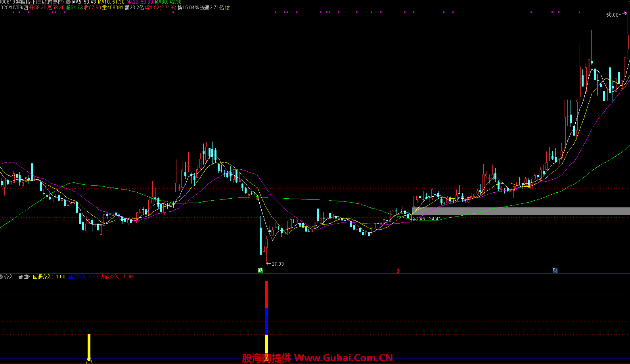630x364 pixels.
Task: Click the yellow 钻 icon in header
Action: [227, 8]
